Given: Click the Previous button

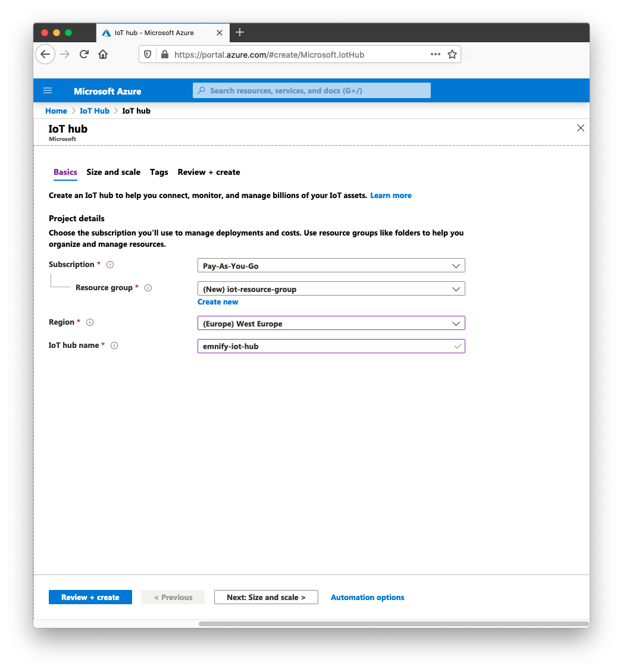Looking at the screenshot, I should click(173, 597).
